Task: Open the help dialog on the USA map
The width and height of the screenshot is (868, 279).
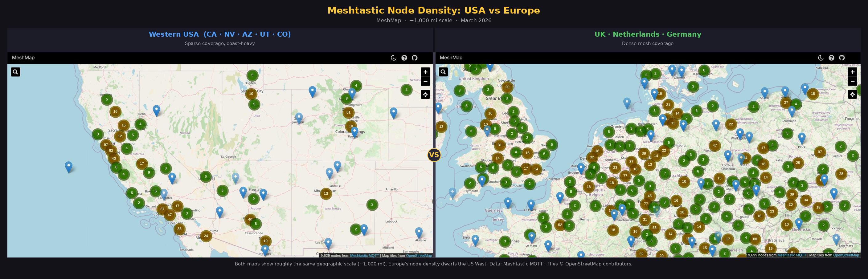Action: [404, 58]
